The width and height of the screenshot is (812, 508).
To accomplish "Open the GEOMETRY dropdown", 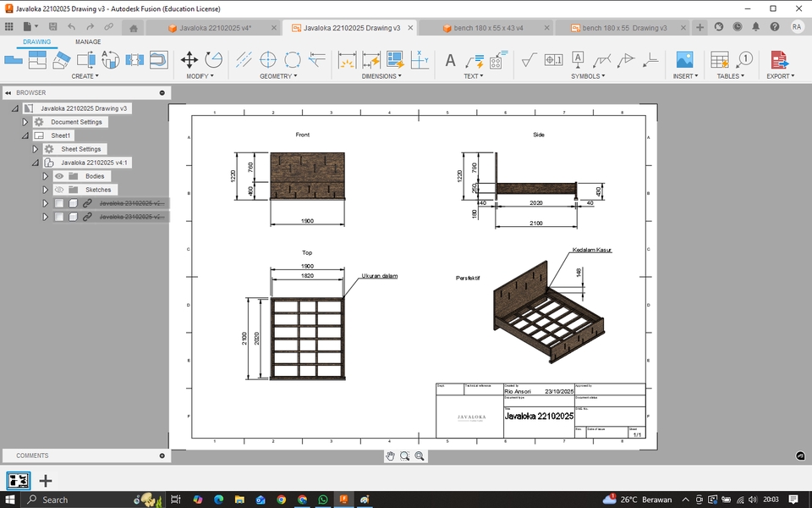I will [x=278, y=76].
